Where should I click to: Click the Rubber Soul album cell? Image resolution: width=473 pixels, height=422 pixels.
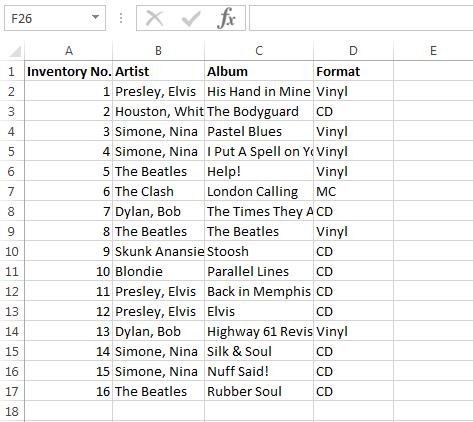(259, 391)
